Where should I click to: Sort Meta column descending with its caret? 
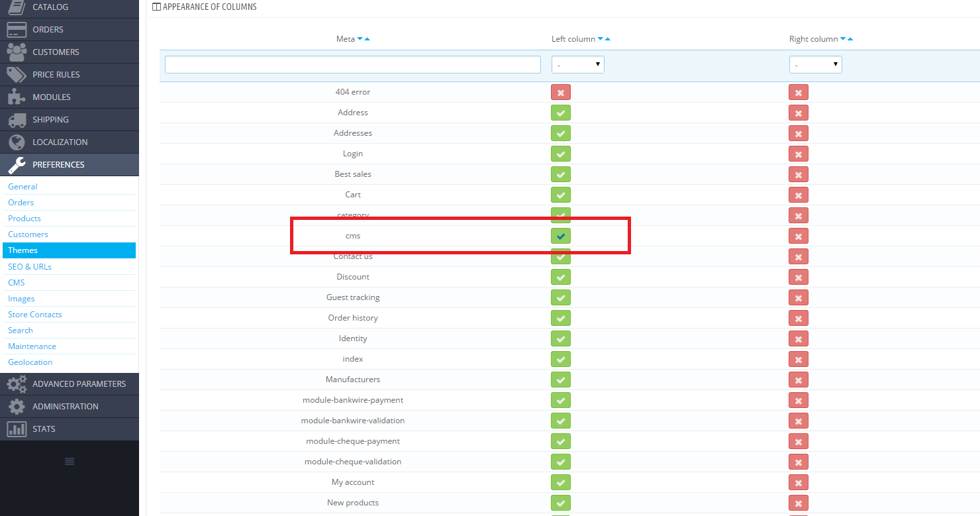pyautogui.click(x=361, y=38)
